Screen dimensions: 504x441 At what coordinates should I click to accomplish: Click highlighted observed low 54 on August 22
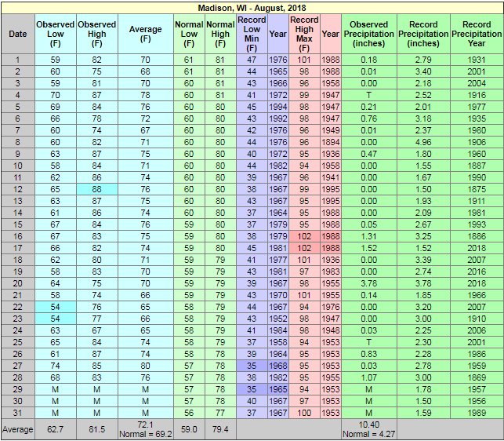tap(56, 307)
